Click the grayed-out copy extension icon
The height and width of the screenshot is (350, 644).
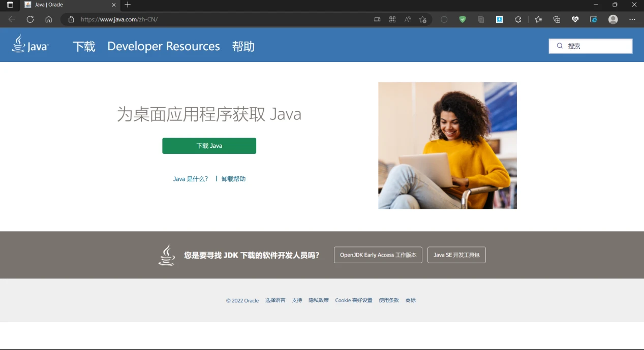click(481, 19)
